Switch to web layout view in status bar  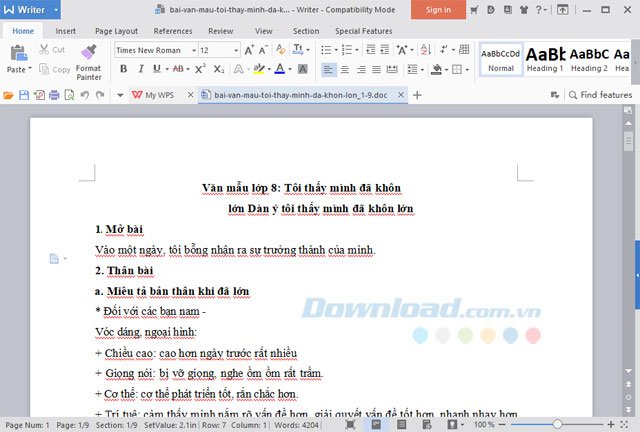(427, 425)
